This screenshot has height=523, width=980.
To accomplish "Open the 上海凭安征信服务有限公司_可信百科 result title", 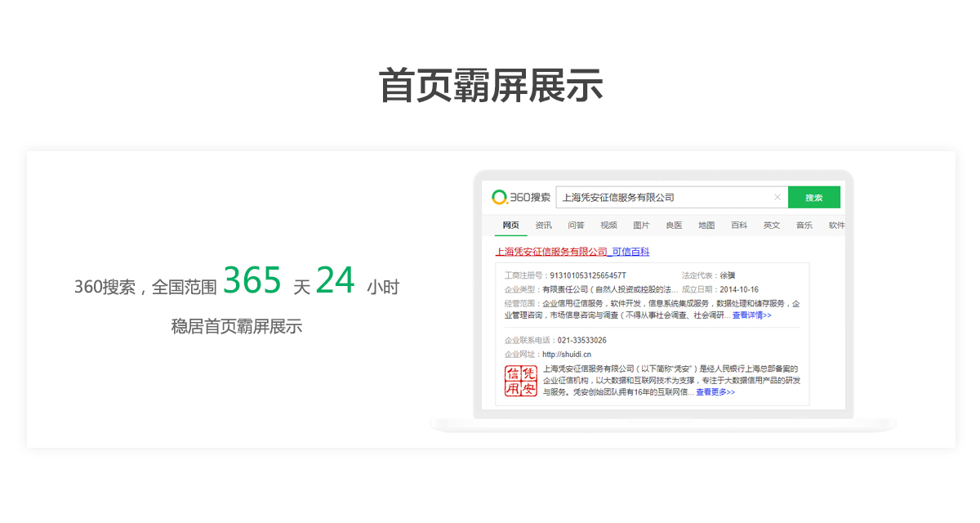I will click(572, 252).
